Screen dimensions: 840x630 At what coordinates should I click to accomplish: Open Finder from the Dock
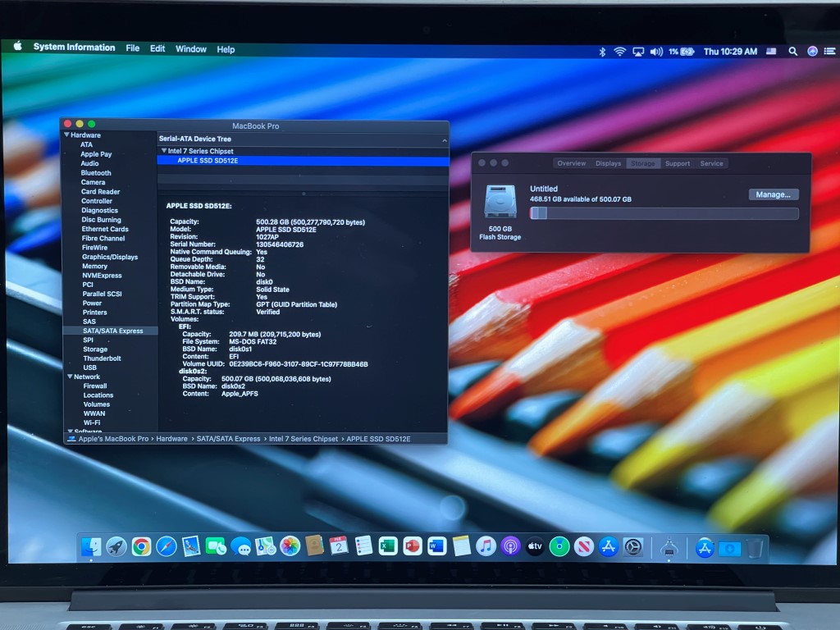pyautogui.click(x=92, y=547)
